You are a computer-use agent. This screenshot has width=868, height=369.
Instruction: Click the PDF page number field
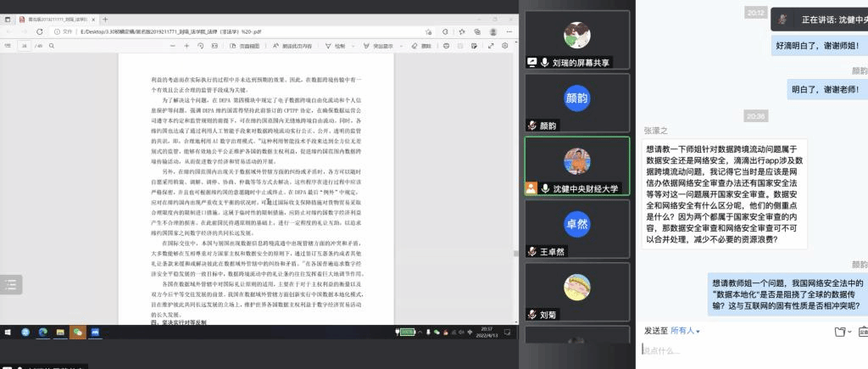[x=25, y=45]
